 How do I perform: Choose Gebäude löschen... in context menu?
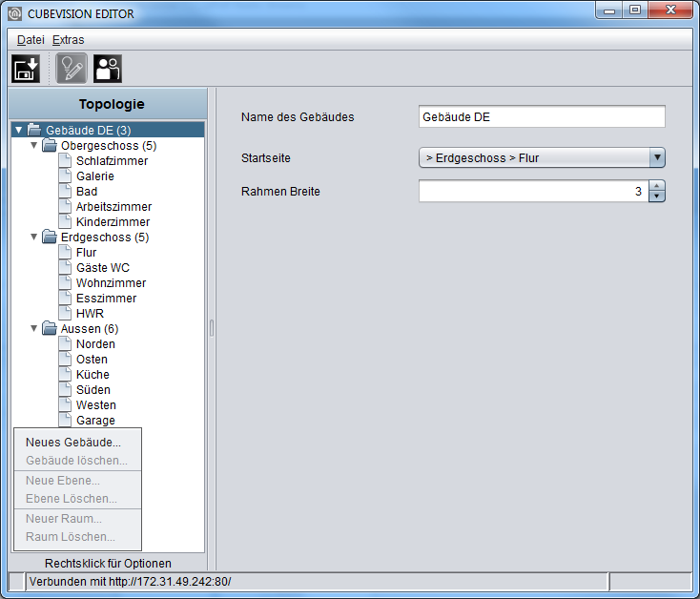point(77,460)
